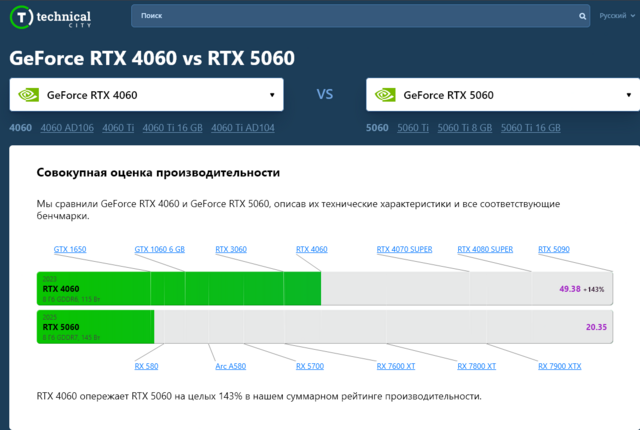Image resolution: width=640 pixels, height=430 pixels.
Task: Expand the GeForce RTX 5060 selector arrow
Action: (x=628, y=95)
